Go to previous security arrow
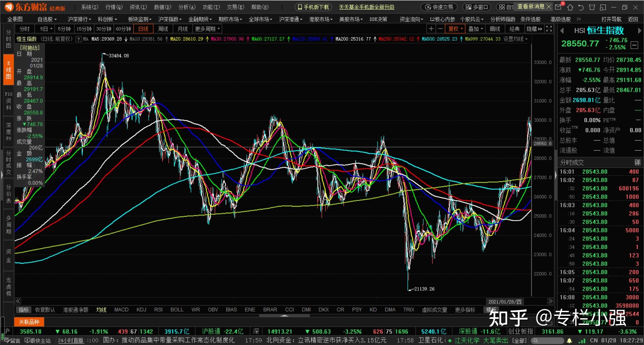Screen dimensions: 644x345 (562, 31)
